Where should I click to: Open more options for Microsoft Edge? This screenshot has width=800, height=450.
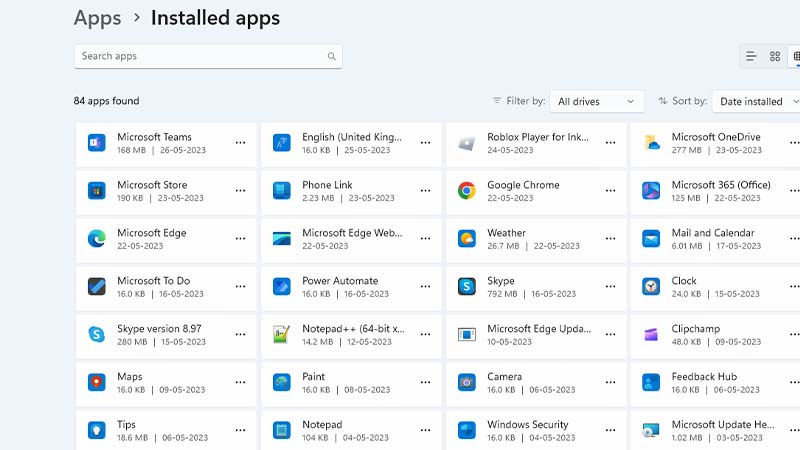240,239
